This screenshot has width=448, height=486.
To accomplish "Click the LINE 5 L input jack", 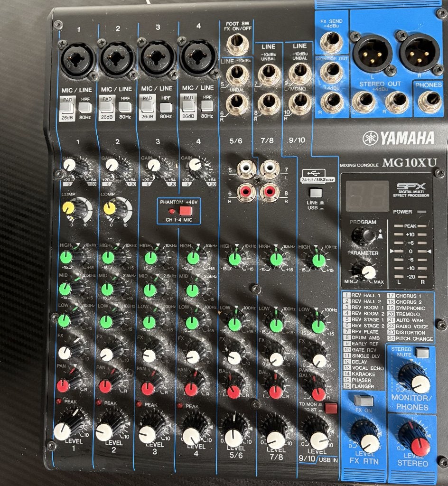I will point(237,75).
